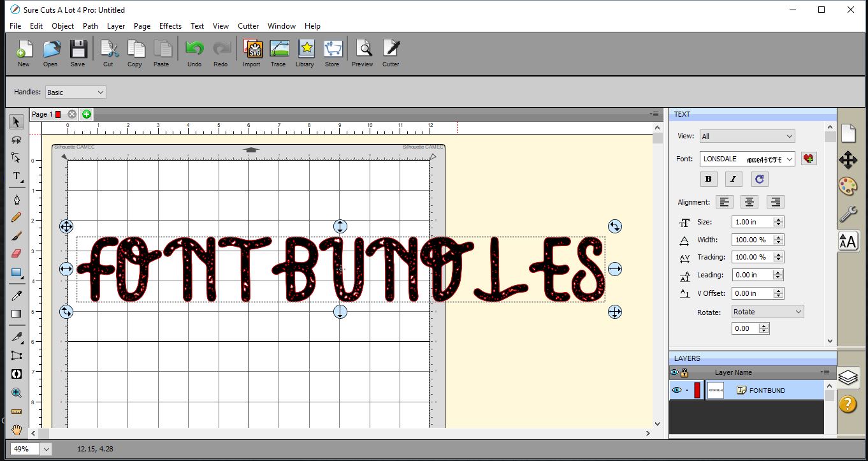
Task: Select the Pen nib draw tool
Action: [17, 200]
